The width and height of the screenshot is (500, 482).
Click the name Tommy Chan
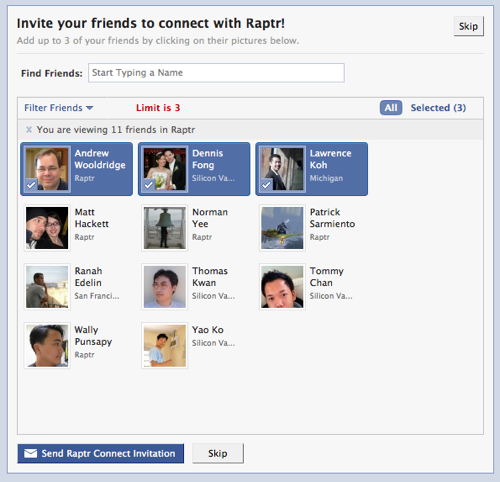[327, 277]
